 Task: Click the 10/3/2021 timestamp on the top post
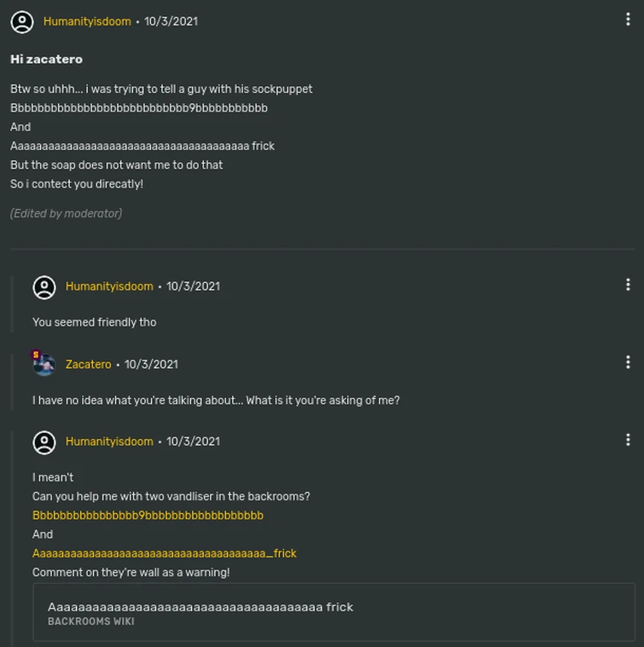pyautogui.click(x=171, y=21)
